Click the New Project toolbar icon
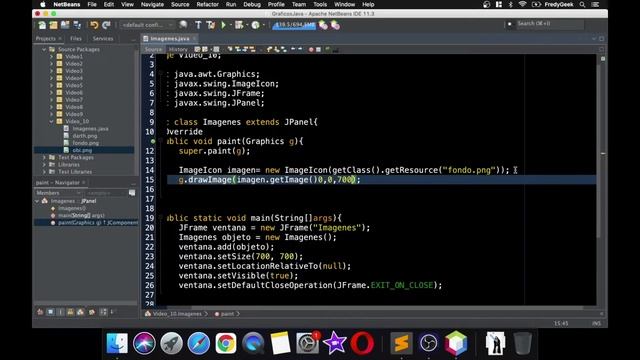 (x=53, y=25)
